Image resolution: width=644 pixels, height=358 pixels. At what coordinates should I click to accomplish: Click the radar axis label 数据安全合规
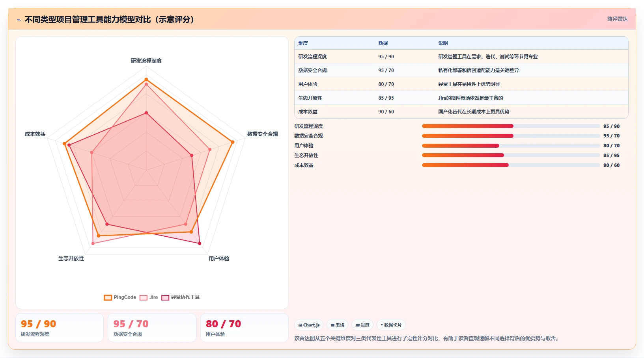pos(263,134)
